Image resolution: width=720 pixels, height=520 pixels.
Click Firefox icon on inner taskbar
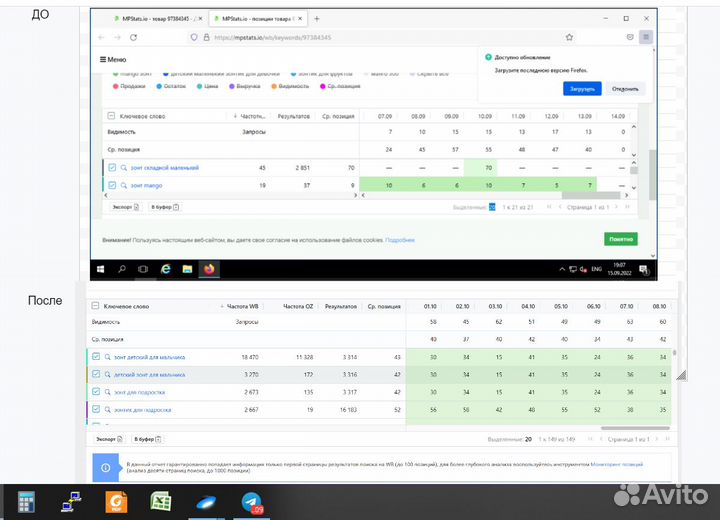pyautogui.click(x=209, y=269)
